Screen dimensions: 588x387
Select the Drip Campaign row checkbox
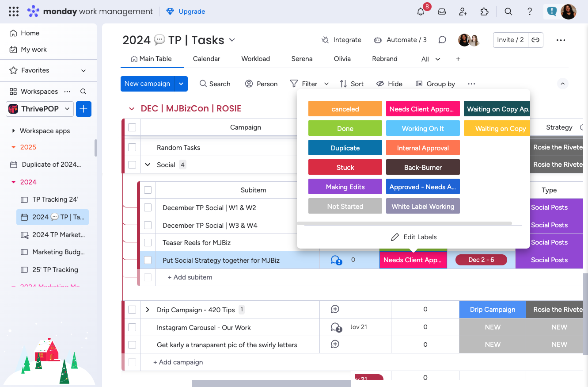coord(132,310)
